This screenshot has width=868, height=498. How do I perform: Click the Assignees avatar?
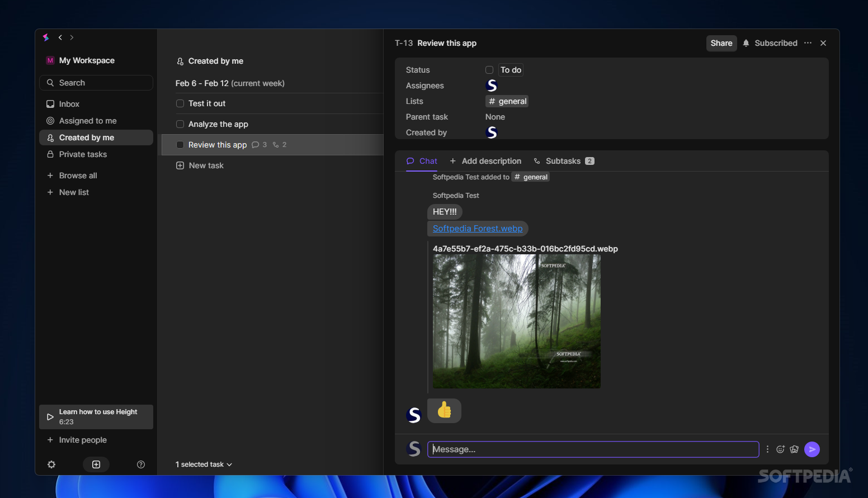[492, 86]
